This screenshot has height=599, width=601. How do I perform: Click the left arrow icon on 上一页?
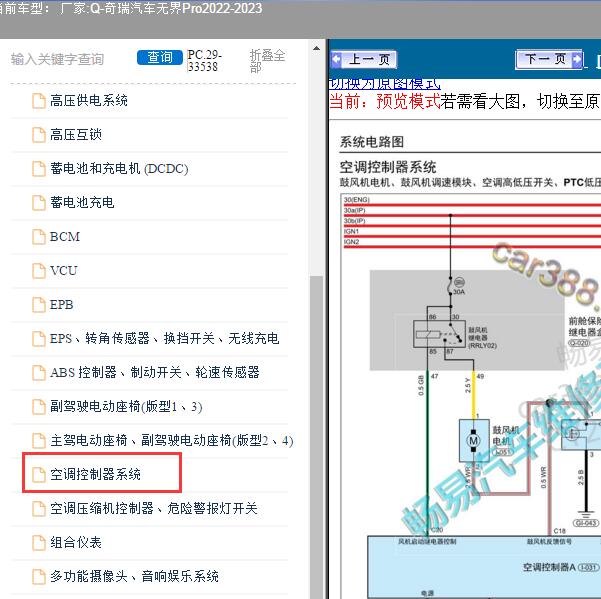336,59
